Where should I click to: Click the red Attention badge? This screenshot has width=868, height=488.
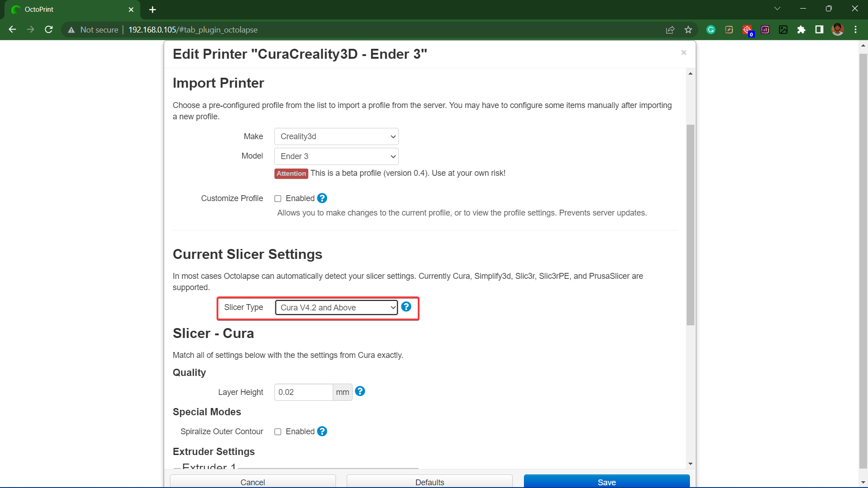click(x=291, y=174)
